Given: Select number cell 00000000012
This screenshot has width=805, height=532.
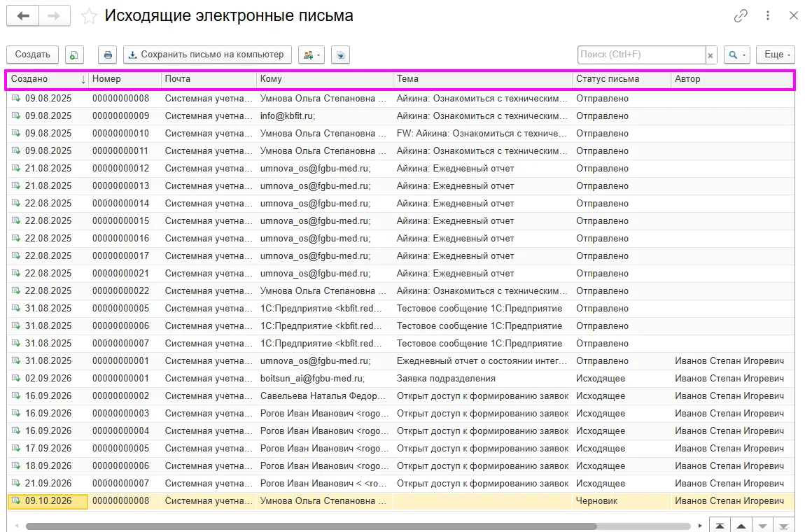Looking at the screenshot, I should [125, 169].
